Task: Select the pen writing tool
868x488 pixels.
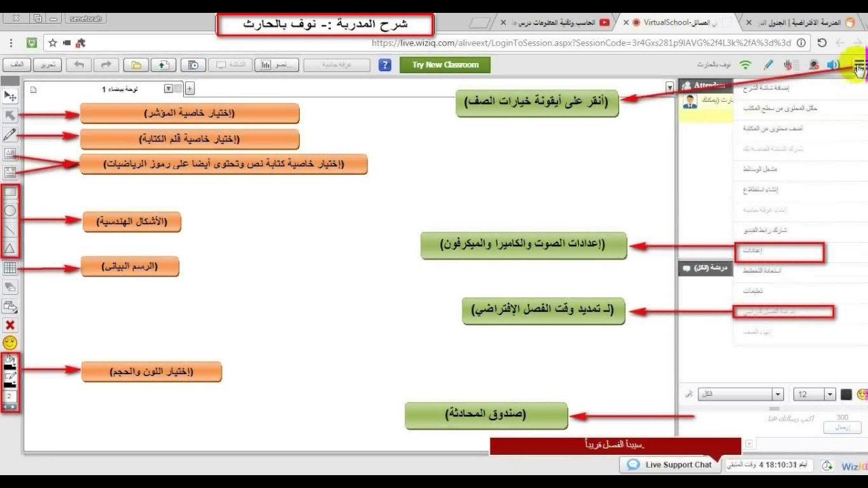Action: point(10,135)
